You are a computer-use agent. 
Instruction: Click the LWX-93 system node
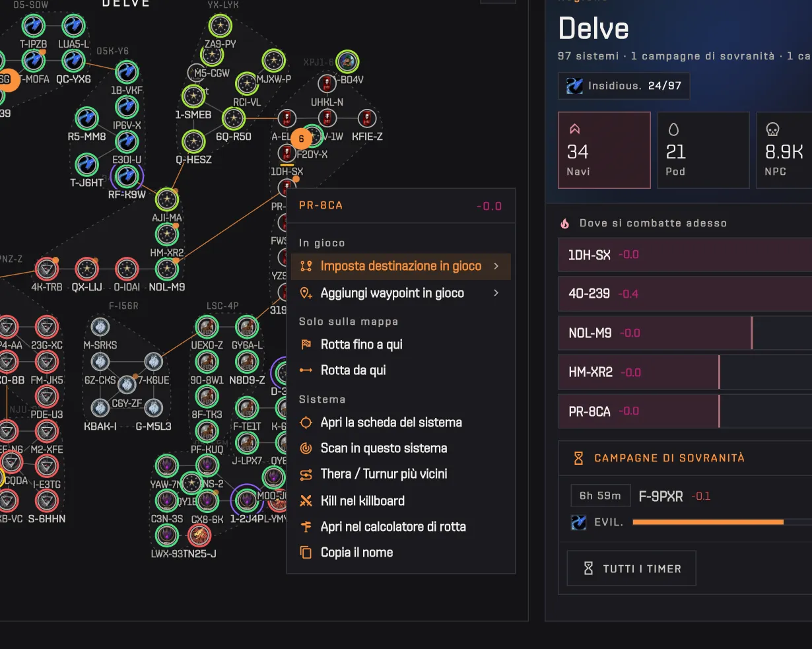(167, 535)
